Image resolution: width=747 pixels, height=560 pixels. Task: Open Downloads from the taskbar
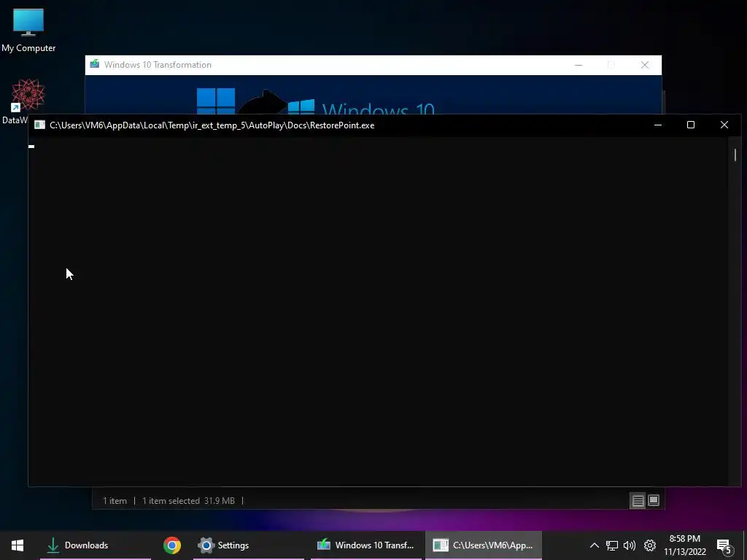(96, 545)
